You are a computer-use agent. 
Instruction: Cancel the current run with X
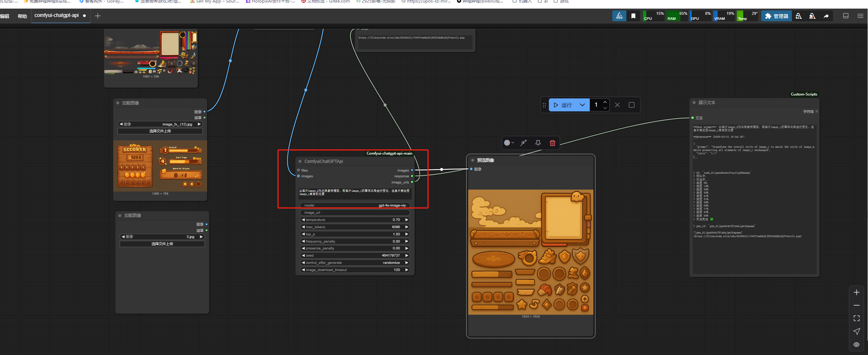(617, 105)
